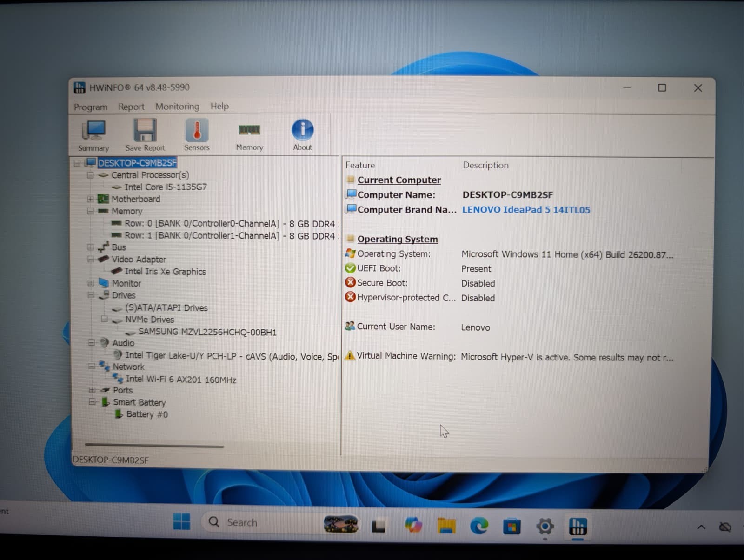Show hidden icons tray chevron
The height and width of the screenshot is (560, 744).
701,527
